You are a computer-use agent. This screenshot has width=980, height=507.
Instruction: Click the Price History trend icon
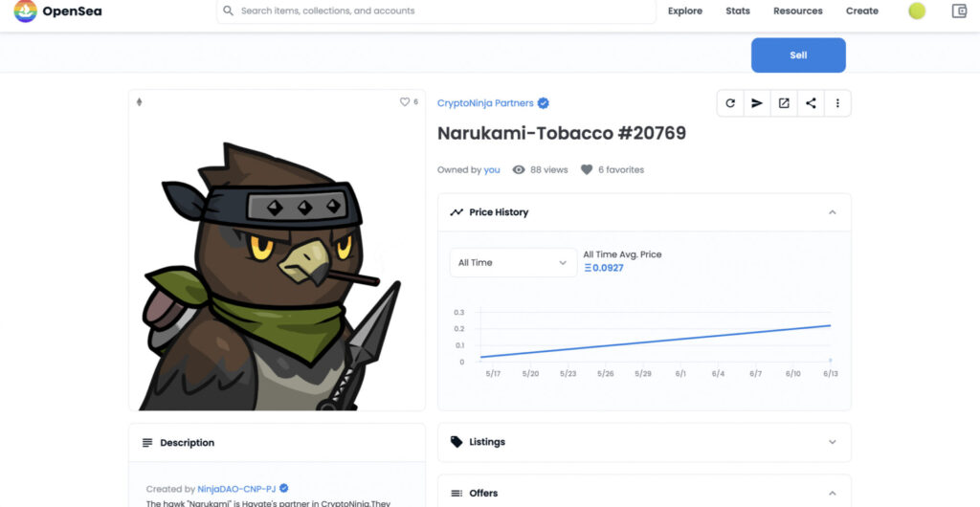tap(457, 212)
